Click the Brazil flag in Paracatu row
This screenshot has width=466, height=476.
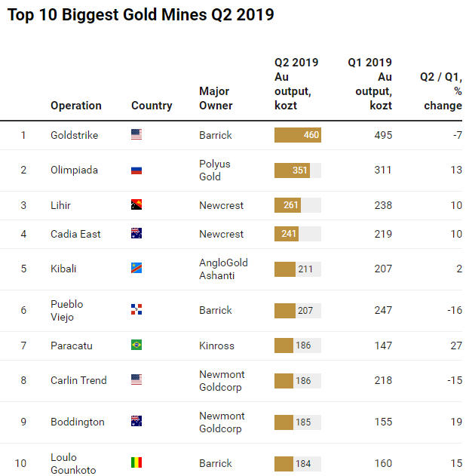pos(136,345)
